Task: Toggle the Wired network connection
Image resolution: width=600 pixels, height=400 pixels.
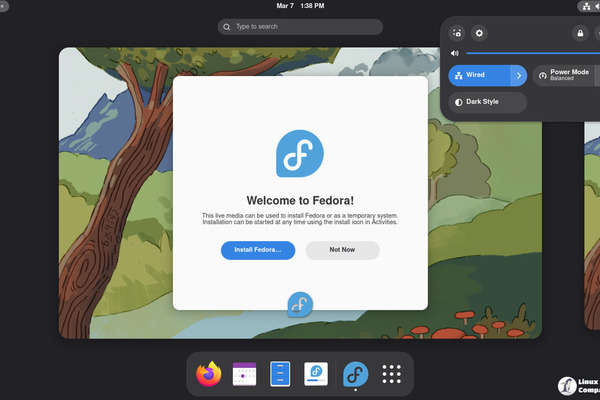Action: click(480, 75)
